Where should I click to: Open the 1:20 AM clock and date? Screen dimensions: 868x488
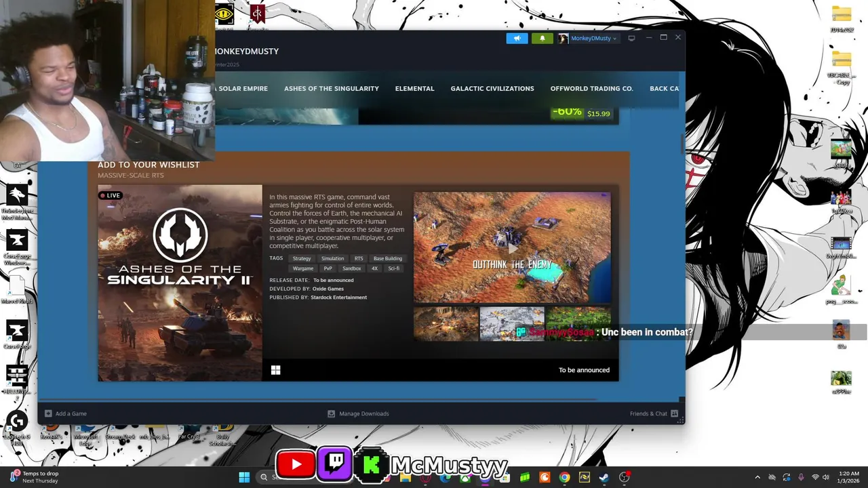click(x=849, y=477)
